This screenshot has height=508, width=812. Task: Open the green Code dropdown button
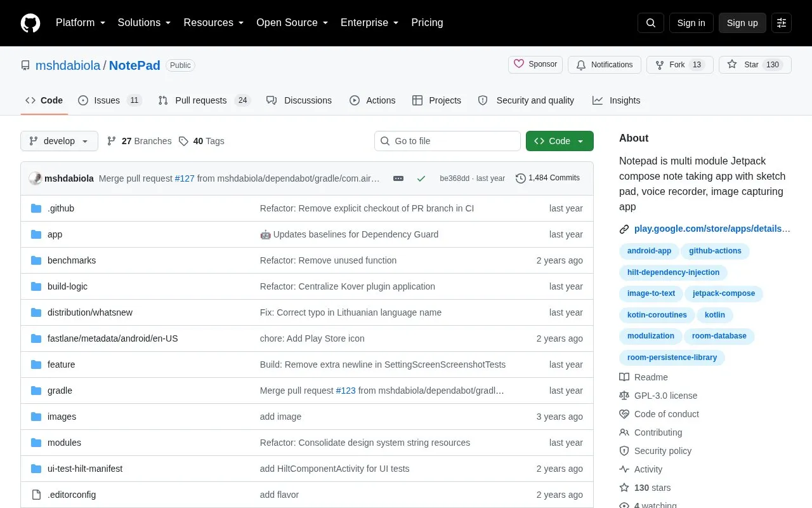[x=560, y=141]
